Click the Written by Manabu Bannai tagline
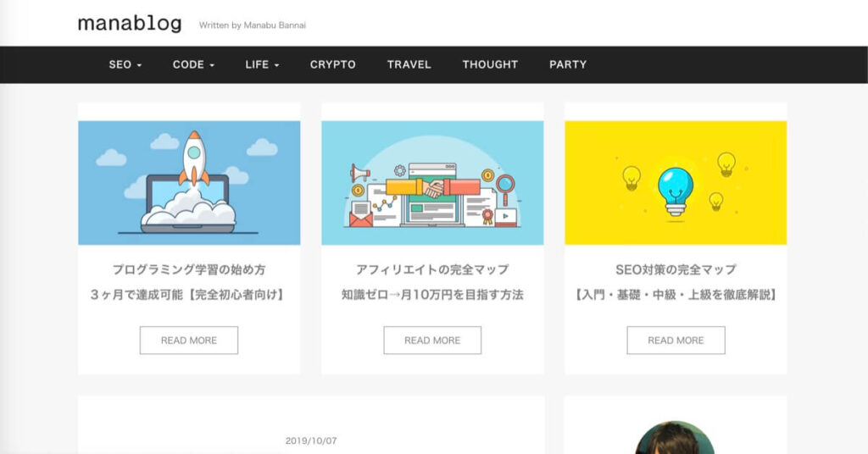 pos(252,25)
